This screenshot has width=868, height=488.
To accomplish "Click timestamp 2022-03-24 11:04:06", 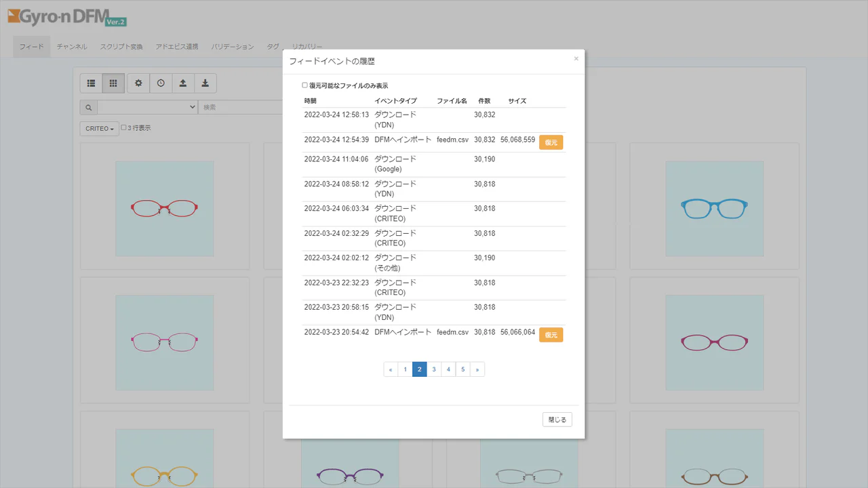I will (x=336, y=159).
